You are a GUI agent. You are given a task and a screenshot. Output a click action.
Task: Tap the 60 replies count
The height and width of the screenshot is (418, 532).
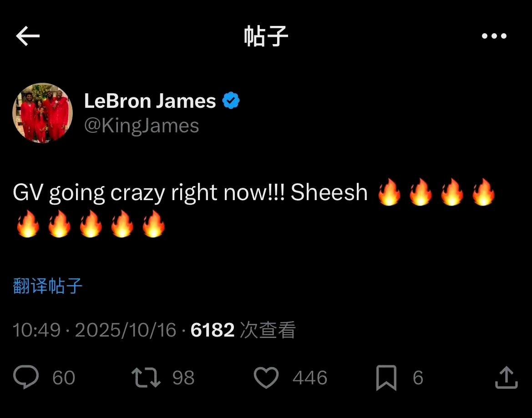(64, 378)
